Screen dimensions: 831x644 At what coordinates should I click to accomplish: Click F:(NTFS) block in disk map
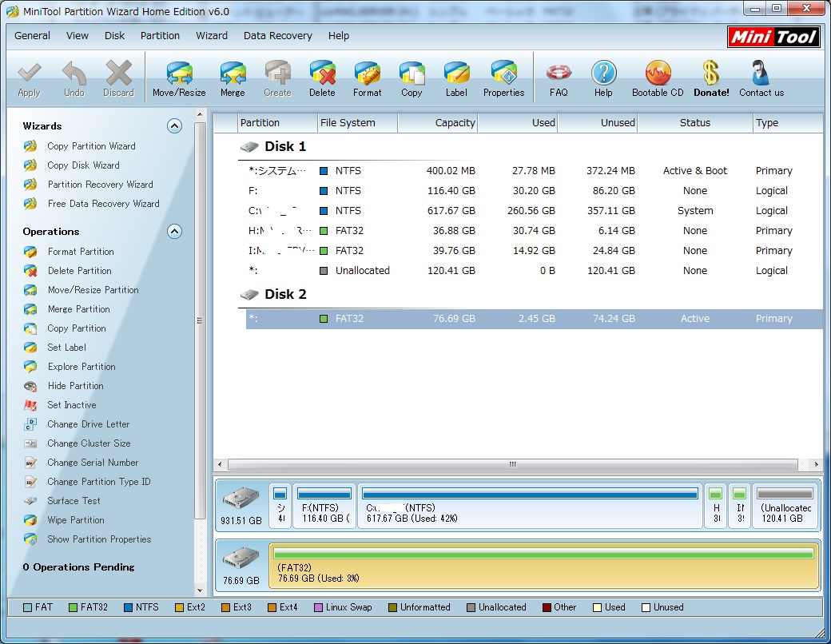coord(324,506)
